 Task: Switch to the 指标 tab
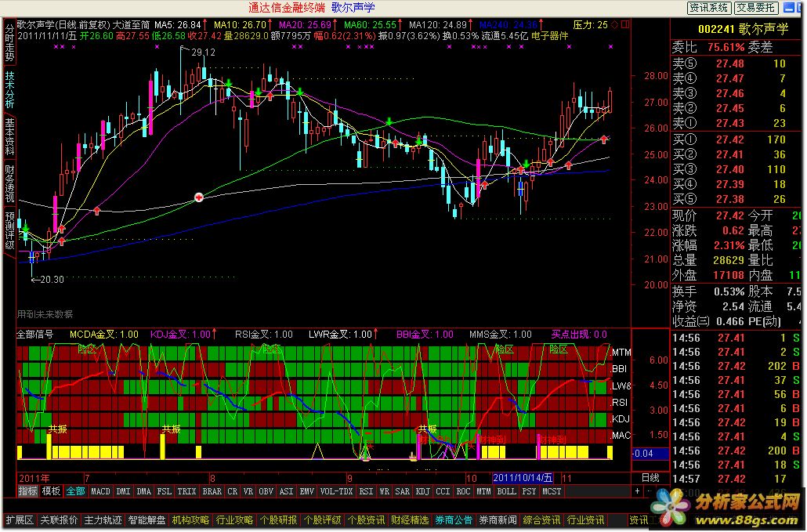[x=27, y=491]
